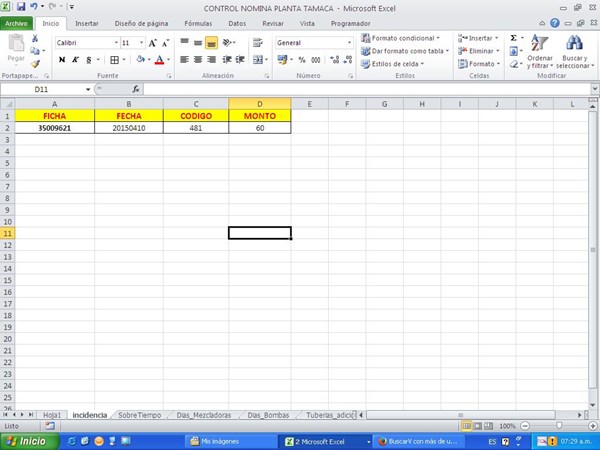Open the Insertar cells dropdown
Image resolution: width=600 pixels, height=450 pixels.
click(478, 38)
